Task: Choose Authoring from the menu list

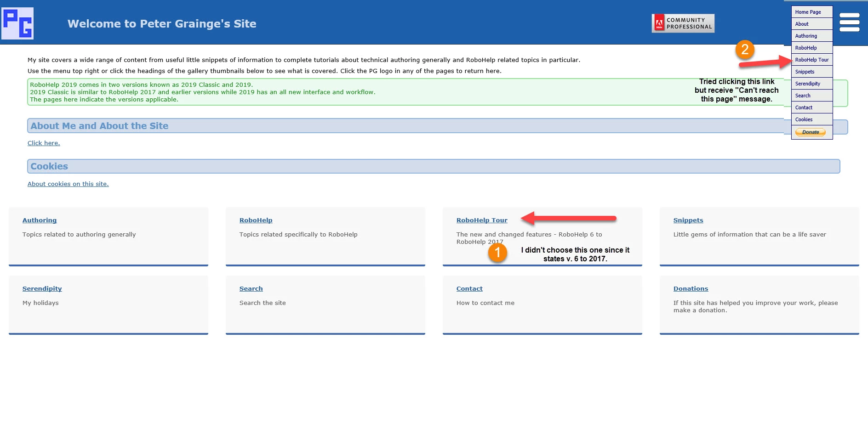Action: click(812, 36)
